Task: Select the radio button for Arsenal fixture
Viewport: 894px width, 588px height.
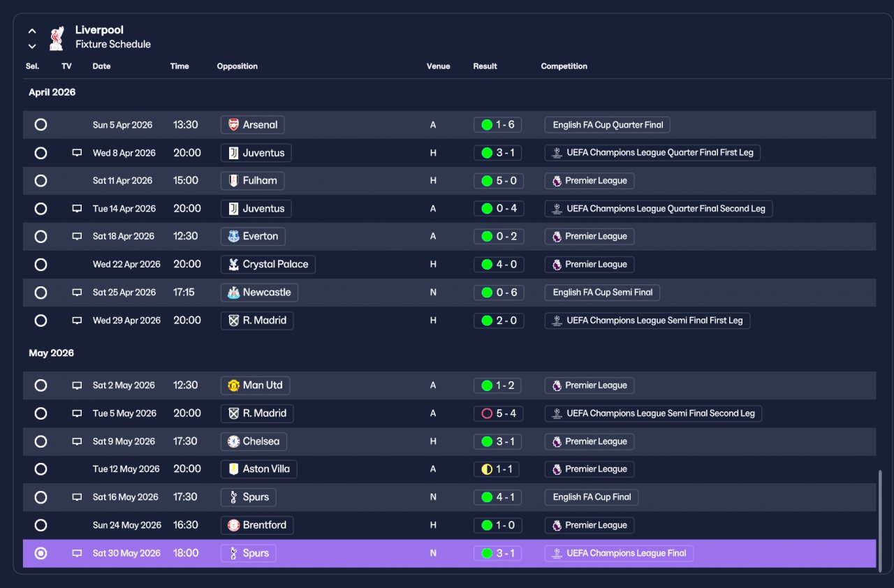Action: pos(41,125)
